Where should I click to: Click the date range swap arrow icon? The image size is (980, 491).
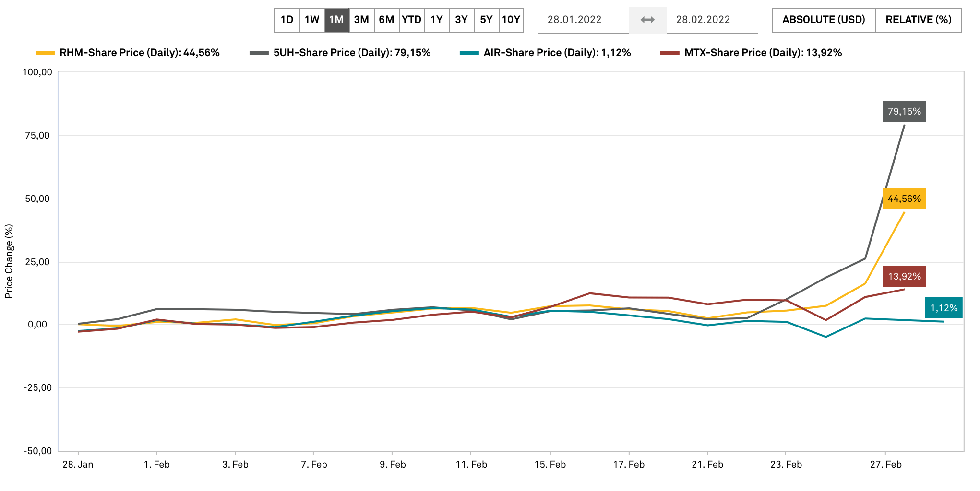(647, 20)
